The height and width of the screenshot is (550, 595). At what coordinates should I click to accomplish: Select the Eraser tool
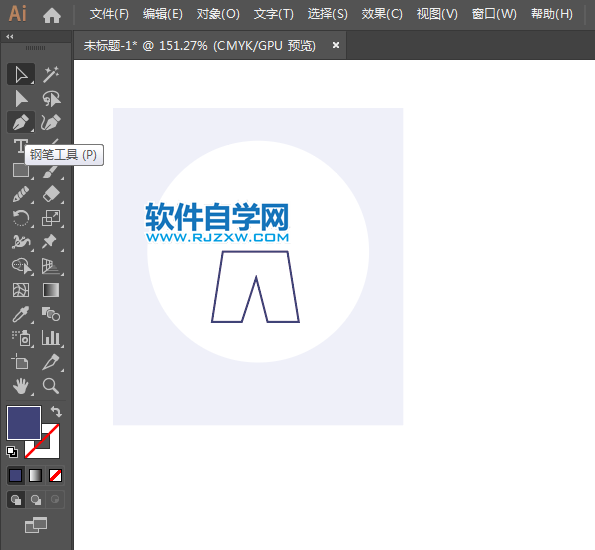51,194
